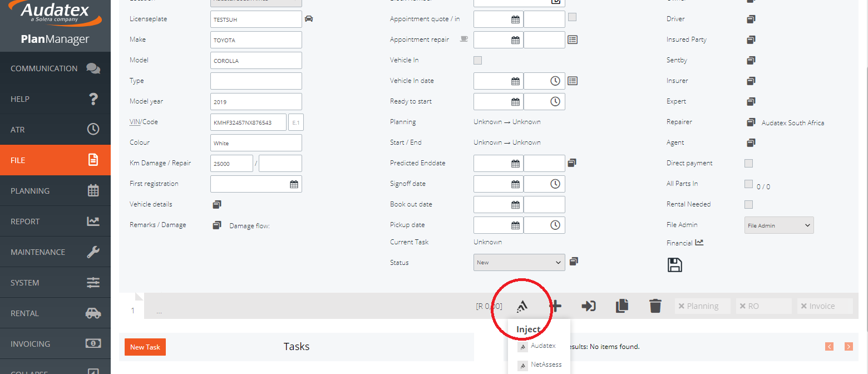Open the Status dropdown
868x374 pixels.
coord(519,262)
